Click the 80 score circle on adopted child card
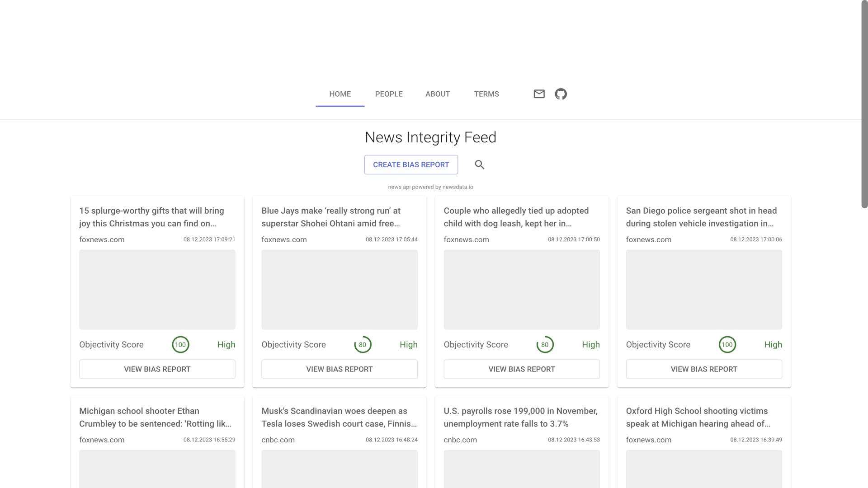This screenshot has width=868, height=488. [545, 345]
